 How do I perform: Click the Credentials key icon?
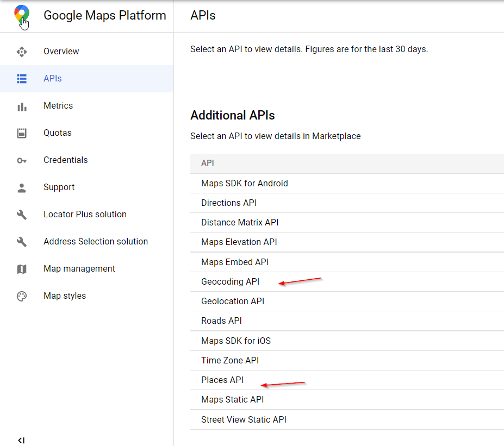point(22,160)
